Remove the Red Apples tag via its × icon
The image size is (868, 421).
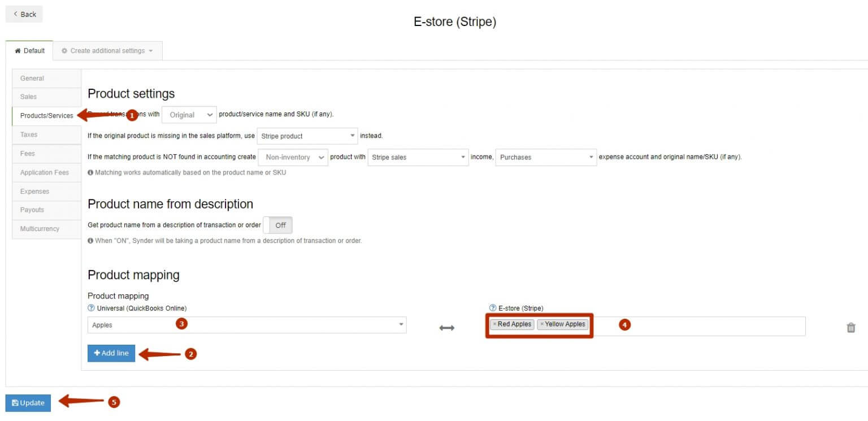click(495, 324)
